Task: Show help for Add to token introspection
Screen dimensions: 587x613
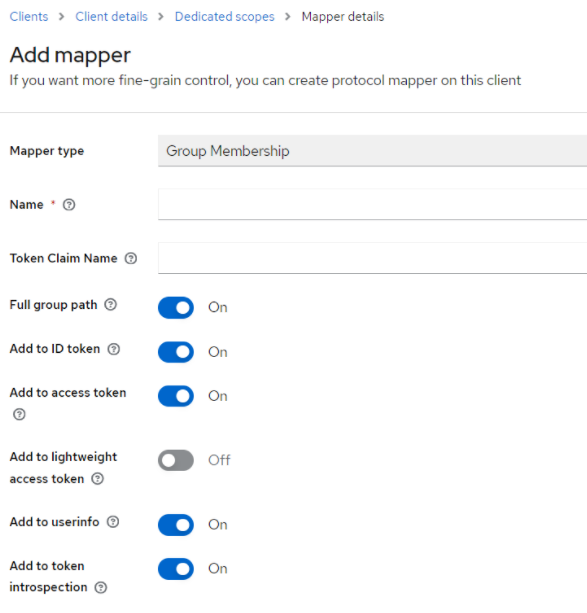Action: 101,587
